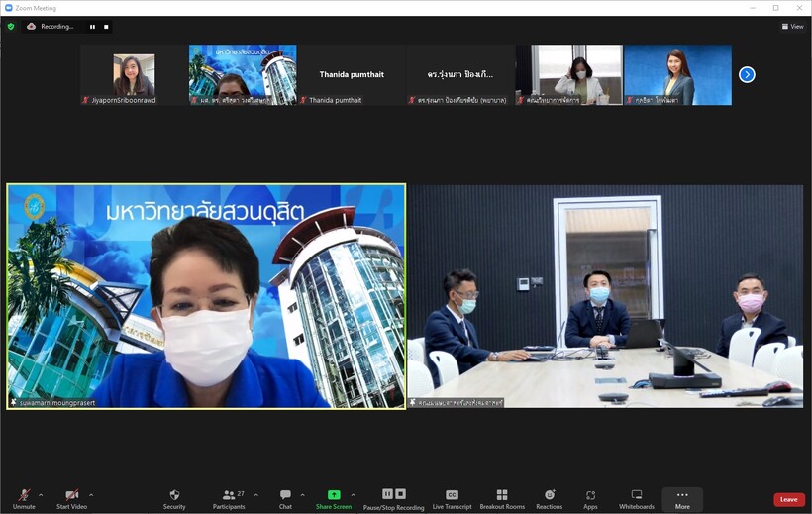Click the Zoom Meeting title bar icon

pos(8,8)
